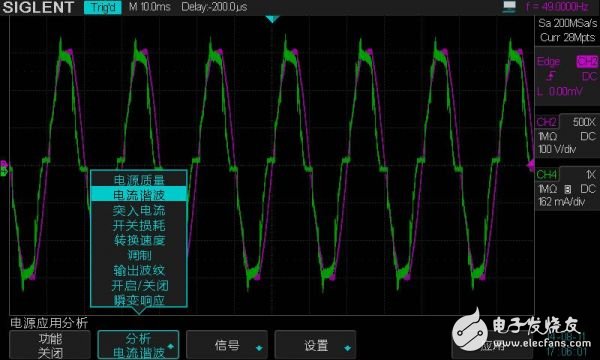The height and width of the screenshot is (360, 600).
Task: Click the M 10.0ms timebase readout
Action: (150, 7)
